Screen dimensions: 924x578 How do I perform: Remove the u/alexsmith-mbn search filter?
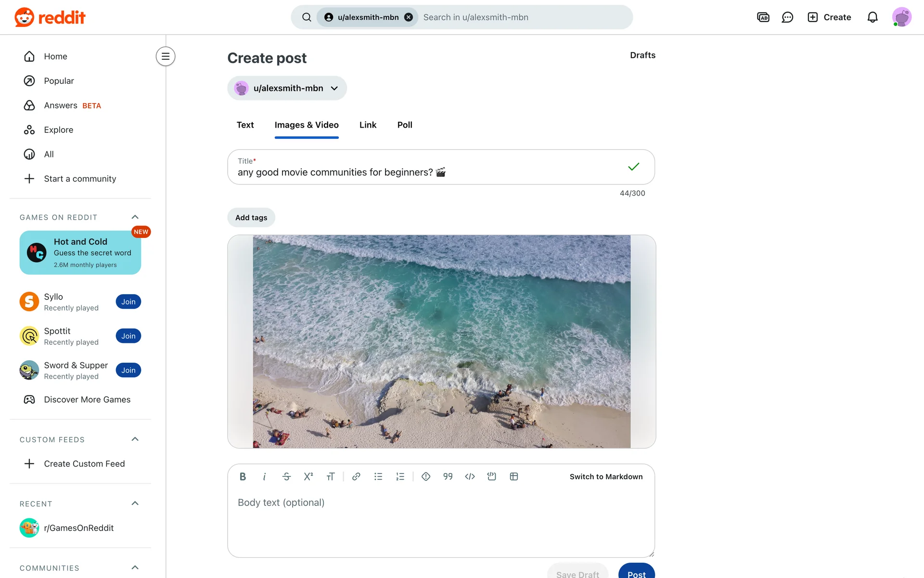(x=409, y=17)
